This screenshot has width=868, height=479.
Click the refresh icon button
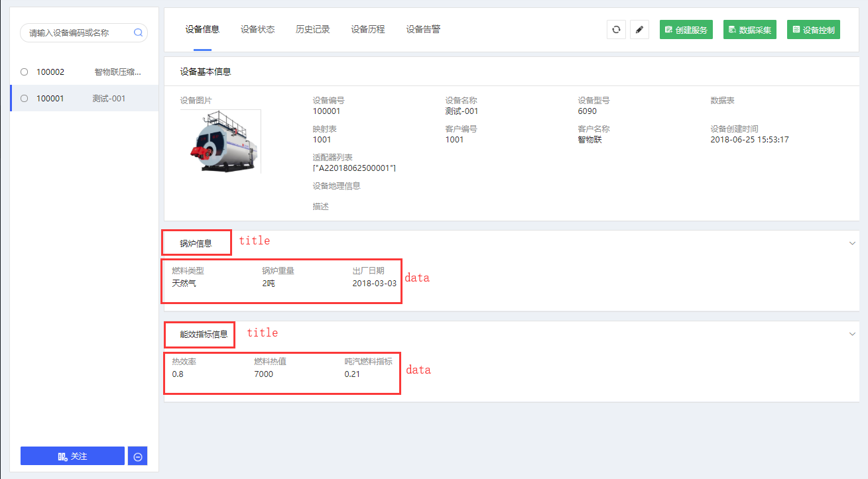click(616, 30)
